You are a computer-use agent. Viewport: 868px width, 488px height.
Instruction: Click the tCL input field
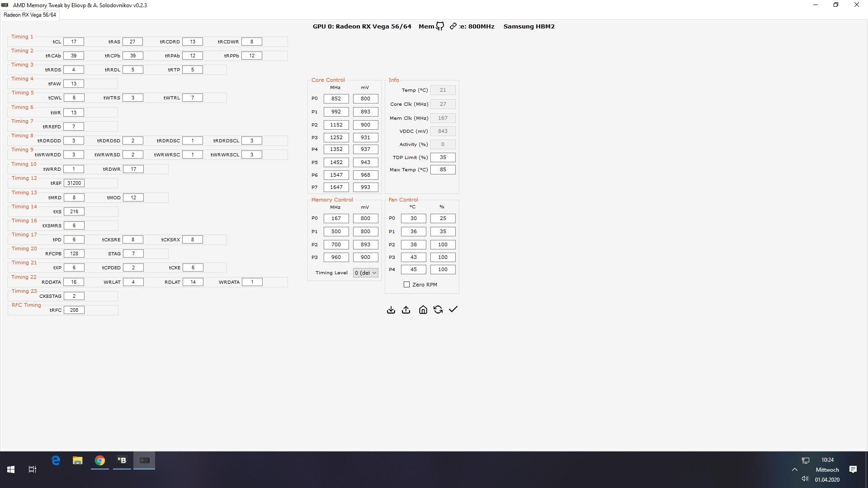click(x=74, y=42)
